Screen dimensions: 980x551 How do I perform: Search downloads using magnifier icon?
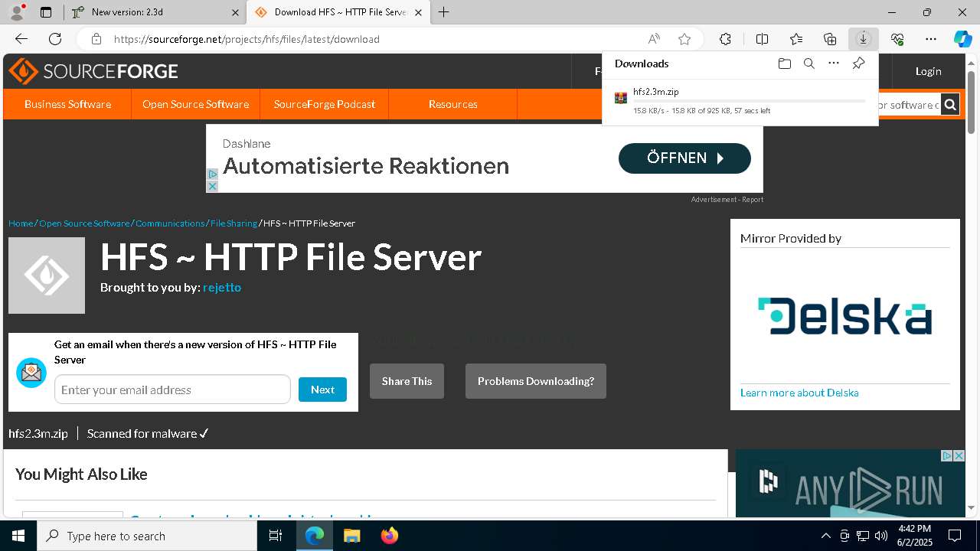(808, 64)
